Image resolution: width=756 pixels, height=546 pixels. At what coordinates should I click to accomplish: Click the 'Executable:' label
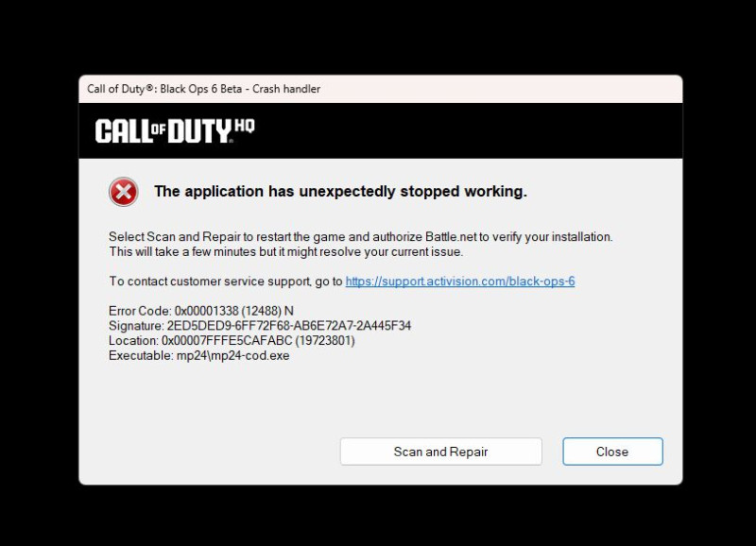tap(141, 355)
